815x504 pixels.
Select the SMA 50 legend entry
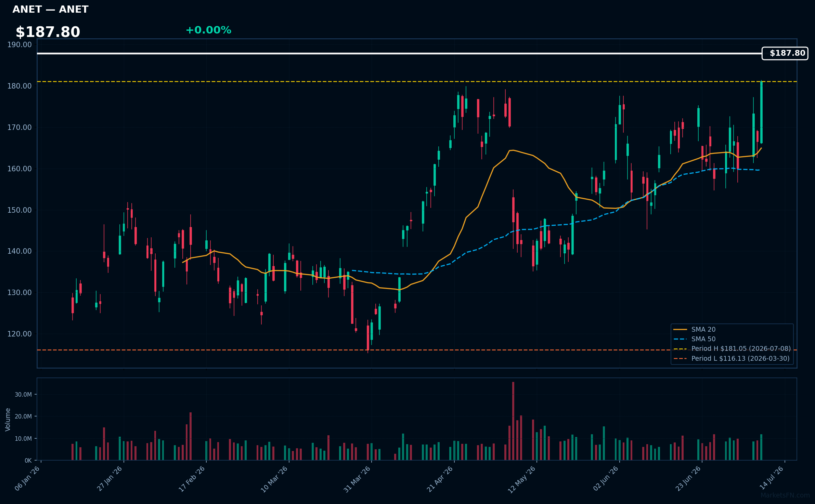[x=695, y=339]
